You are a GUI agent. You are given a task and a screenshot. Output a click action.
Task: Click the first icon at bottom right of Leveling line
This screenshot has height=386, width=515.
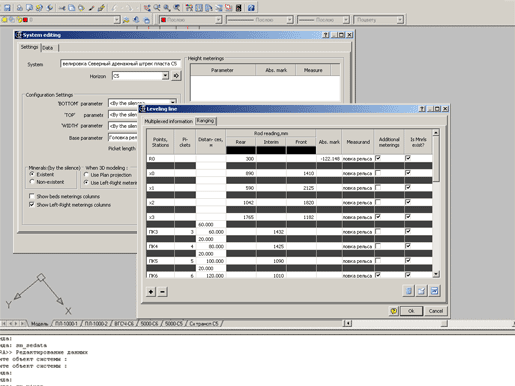tap(408, 291)
